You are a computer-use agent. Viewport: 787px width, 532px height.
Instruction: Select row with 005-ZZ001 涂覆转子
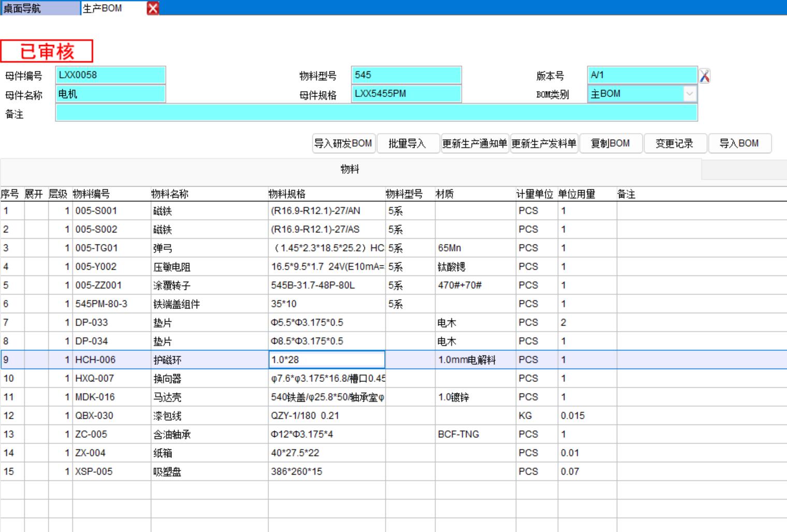(98, 285)
